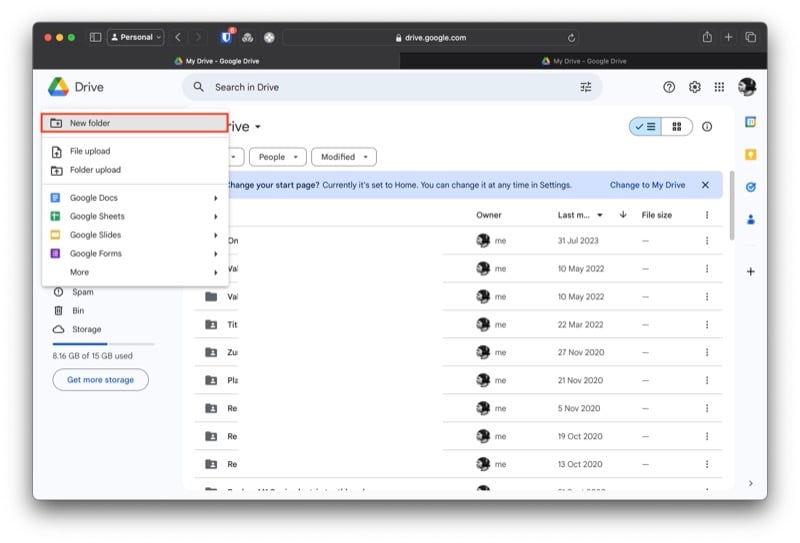Expand the More submenu arrow
Viewport: 800px width, 543px height.
[x=216, y=273]
